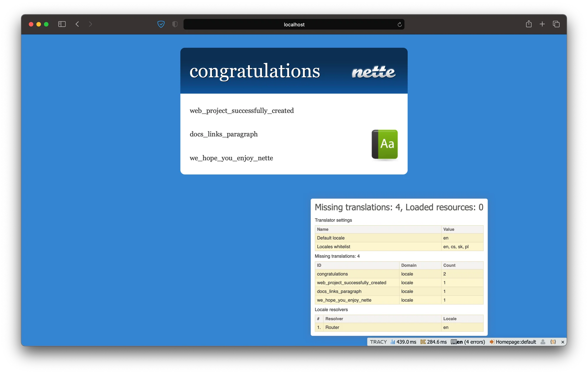Viewport: 588px width, 374px height.
Task: Open the Share menu in Safari
Action: (x=529, y=24)
